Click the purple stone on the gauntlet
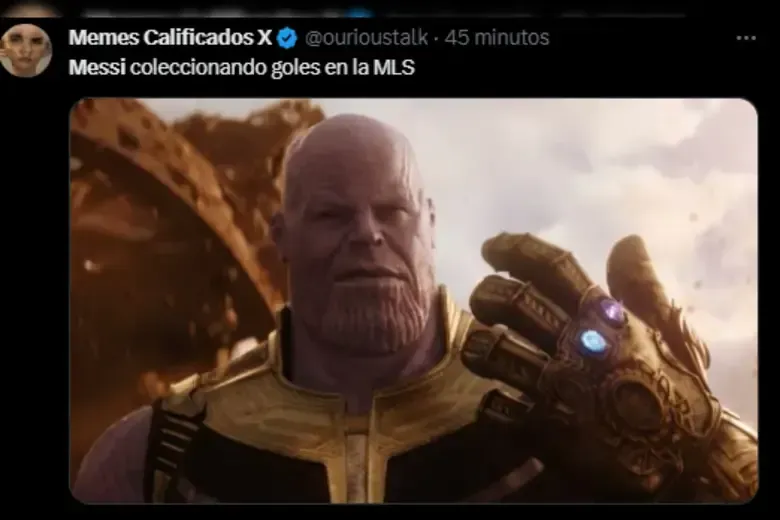 [x=611, y=311]
